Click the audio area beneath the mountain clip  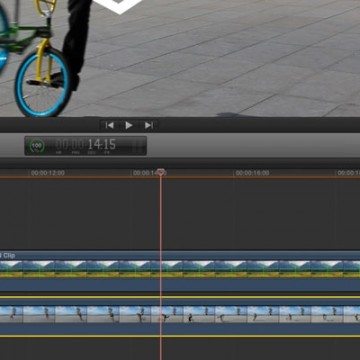(x=180, y=285)
